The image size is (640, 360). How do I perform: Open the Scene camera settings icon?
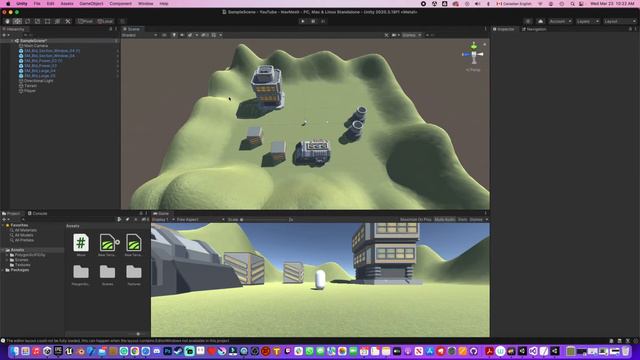click(x=394, y=35)
